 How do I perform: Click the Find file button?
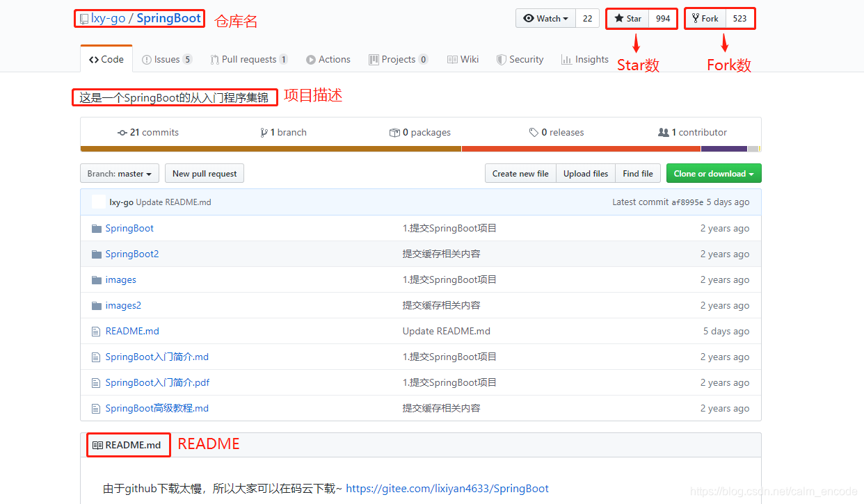(638, 174)
